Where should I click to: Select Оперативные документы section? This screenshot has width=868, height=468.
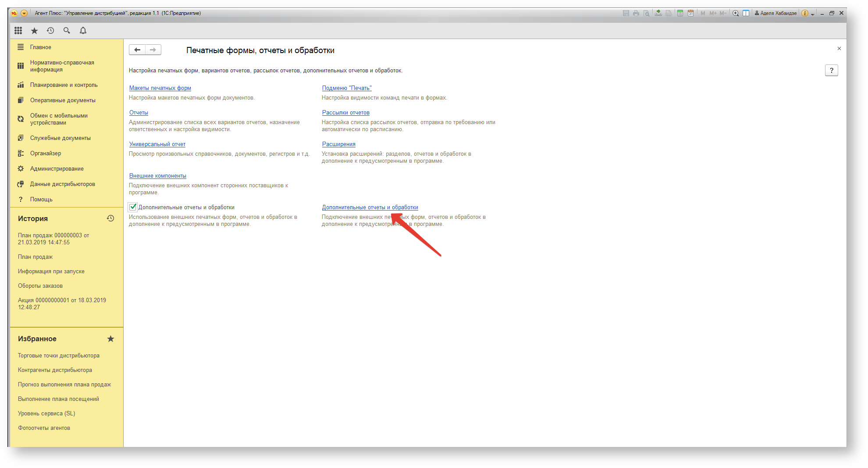(x=66, y=100)
